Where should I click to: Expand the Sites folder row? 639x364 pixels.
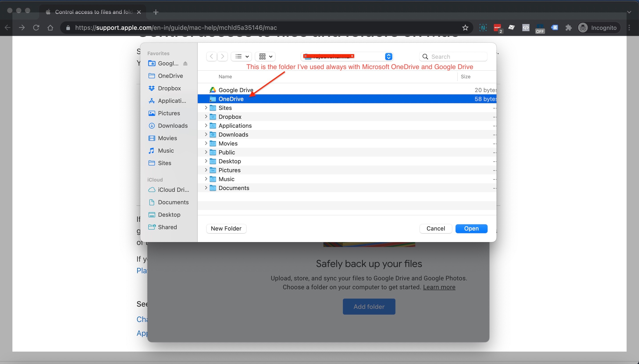206,108
